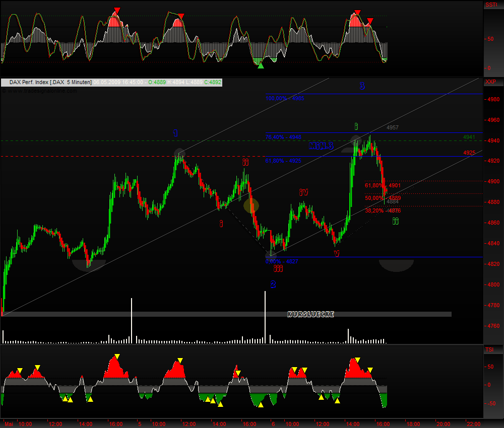The width and height of the screenshot is (504, 428).
Task: Click the blue wave label 3 at top
Action: (362, 86)
